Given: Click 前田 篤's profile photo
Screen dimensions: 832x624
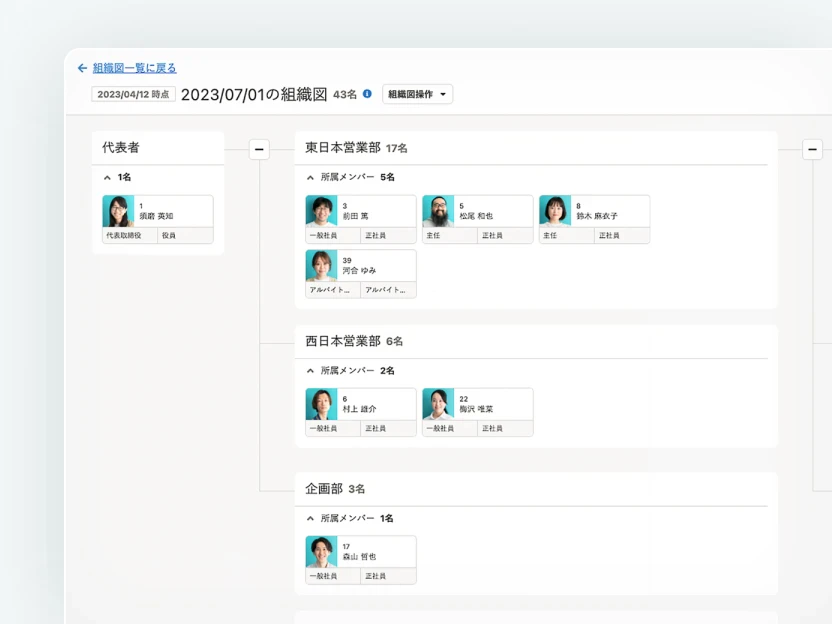Looking at the screenshot, I should pos(320,211).
